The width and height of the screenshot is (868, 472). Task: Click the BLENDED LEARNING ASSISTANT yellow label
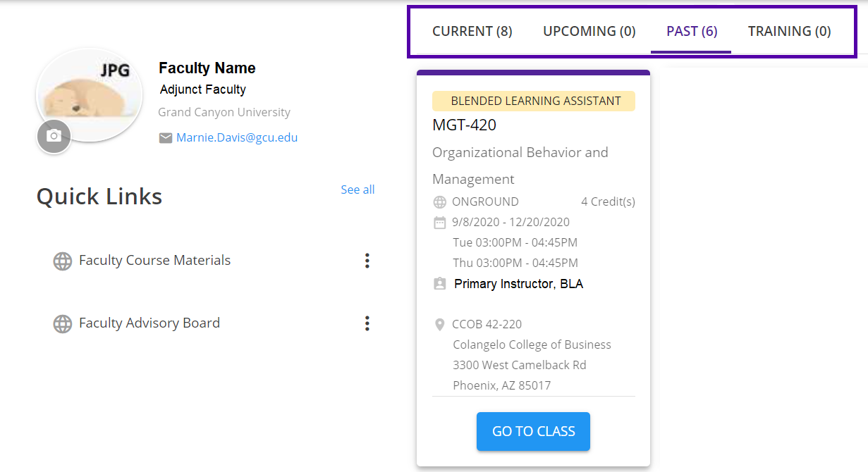pyautogui.click(x=534, y=101)
